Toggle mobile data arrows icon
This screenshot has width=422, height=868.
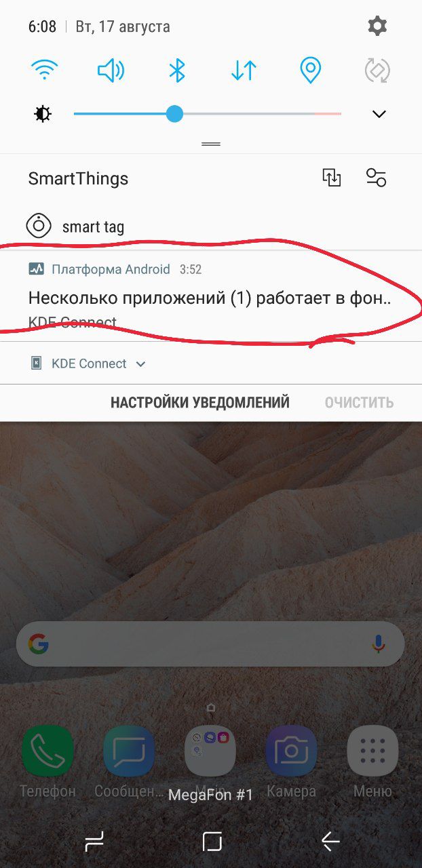point(244,70)
